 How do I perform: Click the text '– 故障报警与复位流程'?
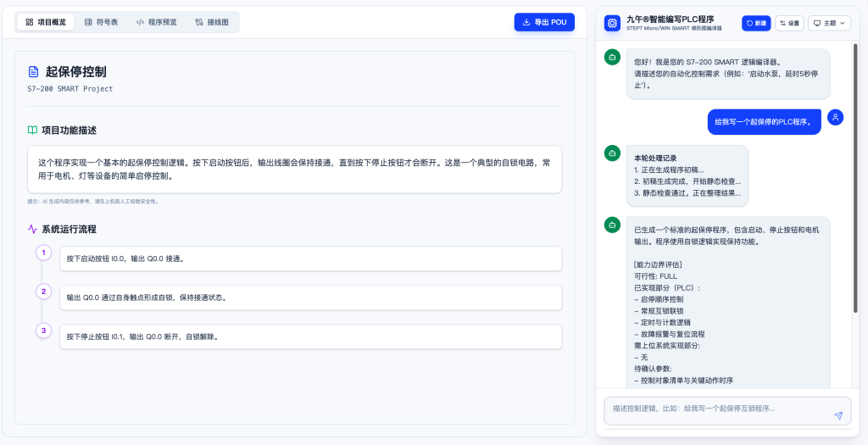(x=670, y=334)
